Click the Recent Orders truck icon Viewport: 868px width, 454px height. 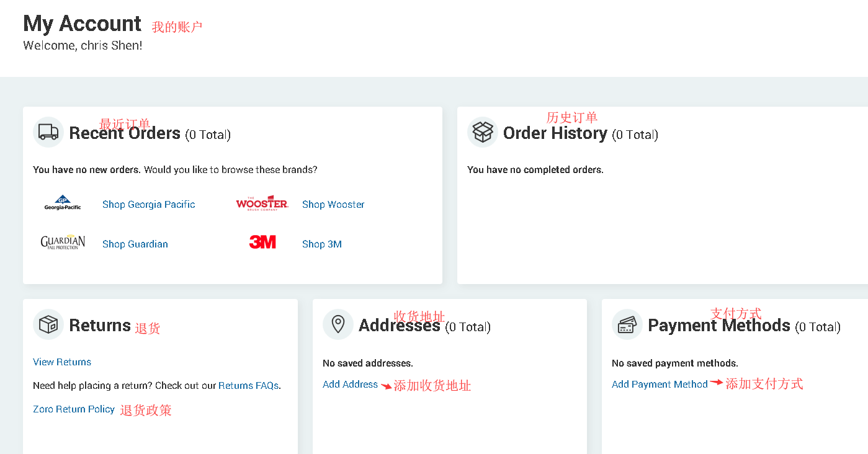pyautogui.click(x=48, y=132)
